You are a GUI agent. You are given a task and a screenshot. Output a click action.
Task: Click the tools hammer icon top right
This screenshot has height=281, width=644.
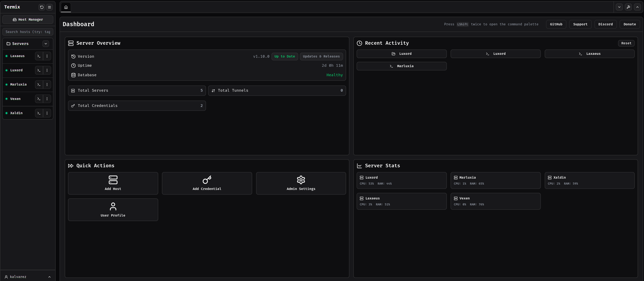[628, 7]
